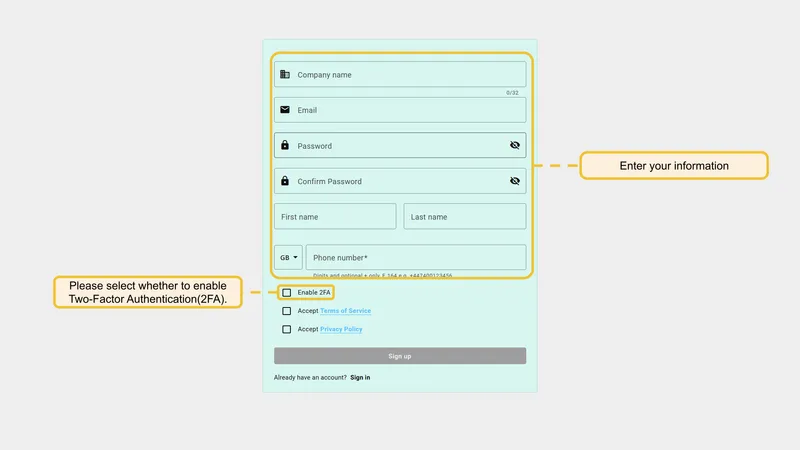Focus the Email input field
Image resolution: width=800 pixels, height=450 pixels.
point(400,110)
